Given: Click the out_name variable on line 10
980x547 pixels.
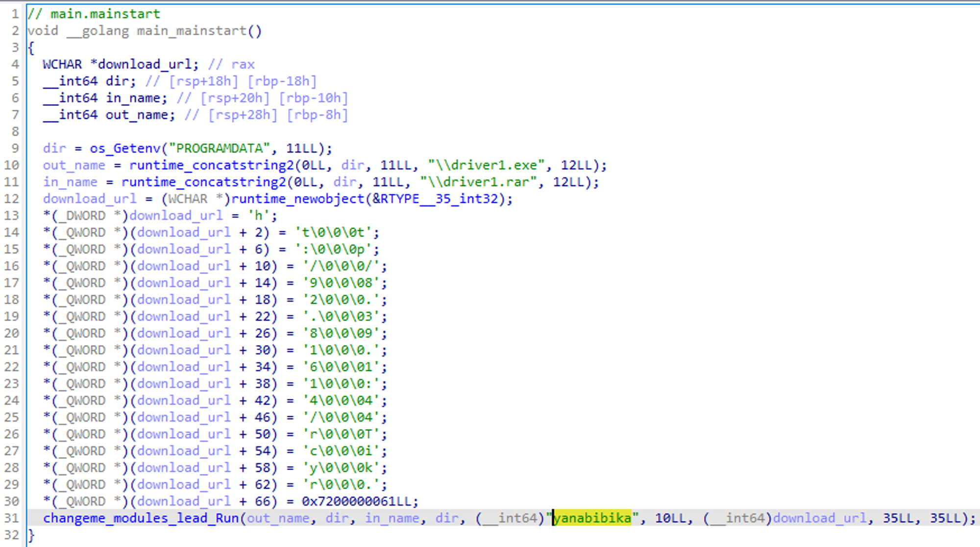Looking at the screenshot, I should tap(73, 166).
